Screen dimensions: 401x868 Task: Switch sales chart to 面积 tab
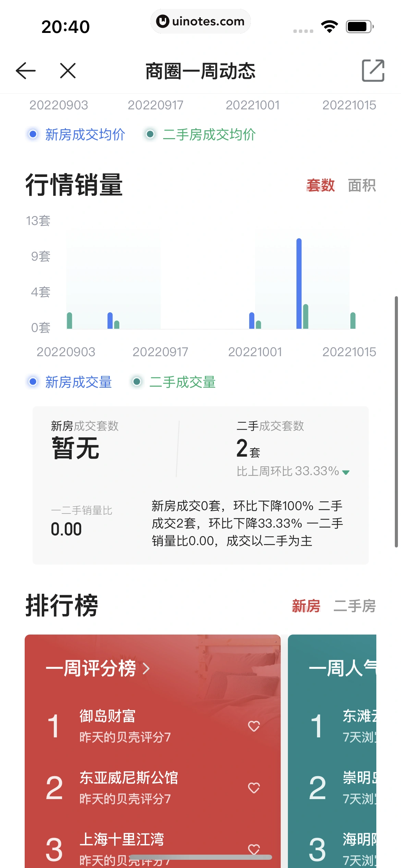pos(362,185)
